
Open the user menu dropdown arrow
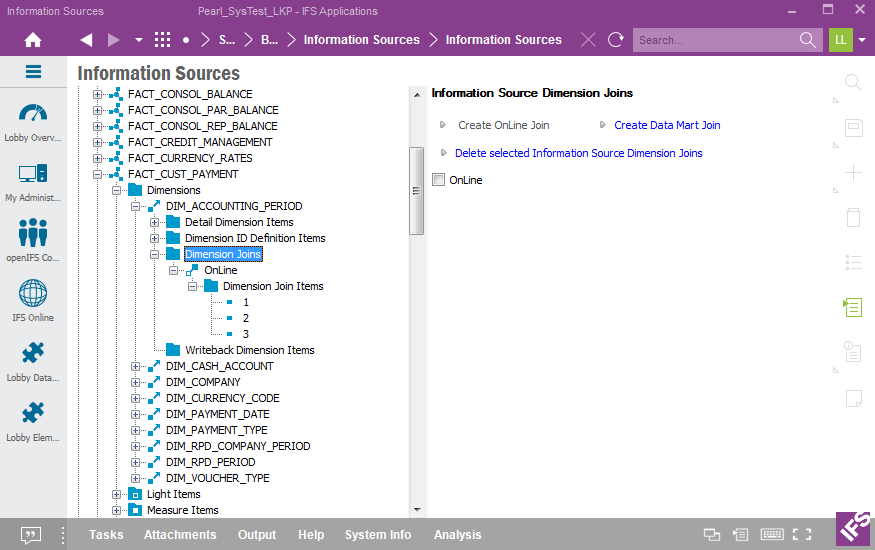coord(862,40)
